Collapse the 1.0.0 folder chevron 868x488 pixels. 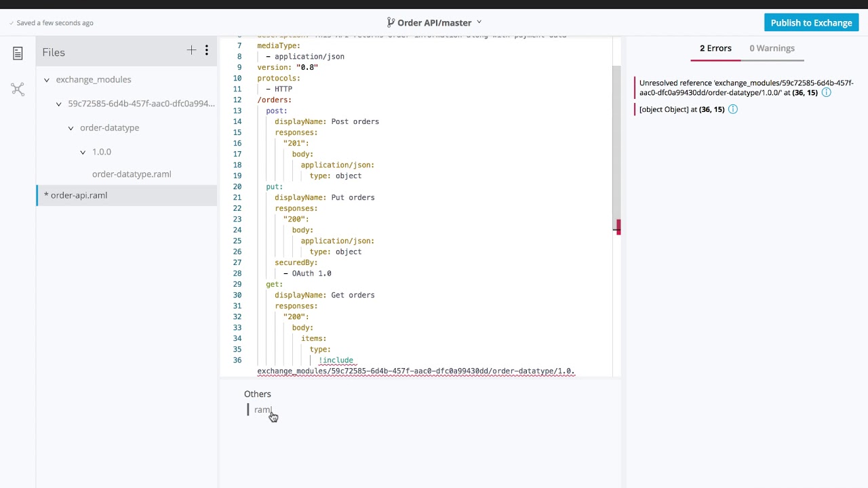[83, 152]
